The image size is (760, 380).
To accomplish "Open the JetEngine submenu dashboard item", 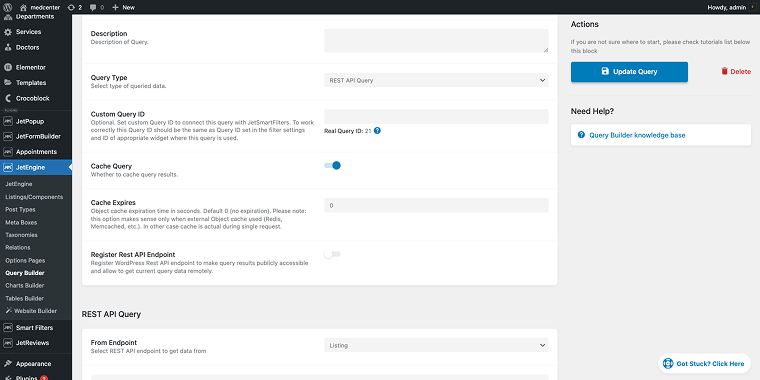I will pyautogui.click(x=18, y=184).
